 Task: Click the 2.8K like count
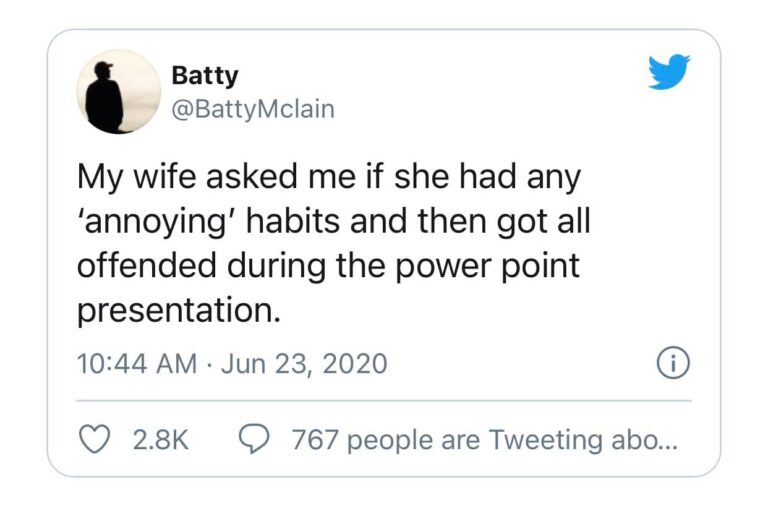coord(161,439)
